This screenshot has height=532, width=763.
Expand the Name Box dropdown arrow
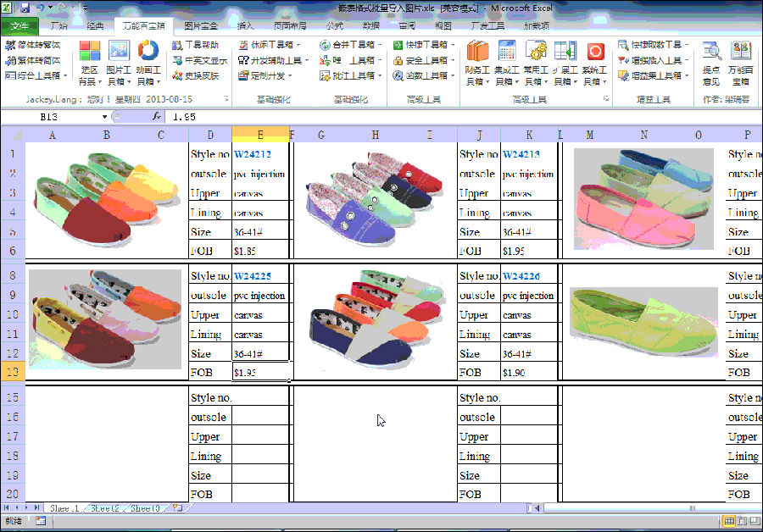click(105, 117)
